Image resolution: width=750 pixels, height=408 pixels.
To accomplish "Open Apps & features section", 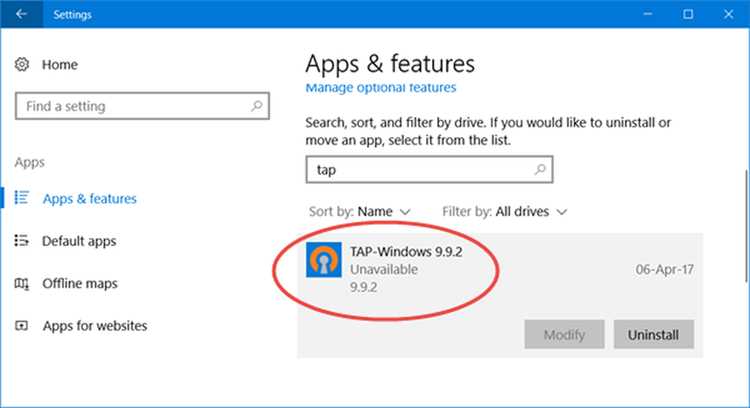I will pos(89,198).
